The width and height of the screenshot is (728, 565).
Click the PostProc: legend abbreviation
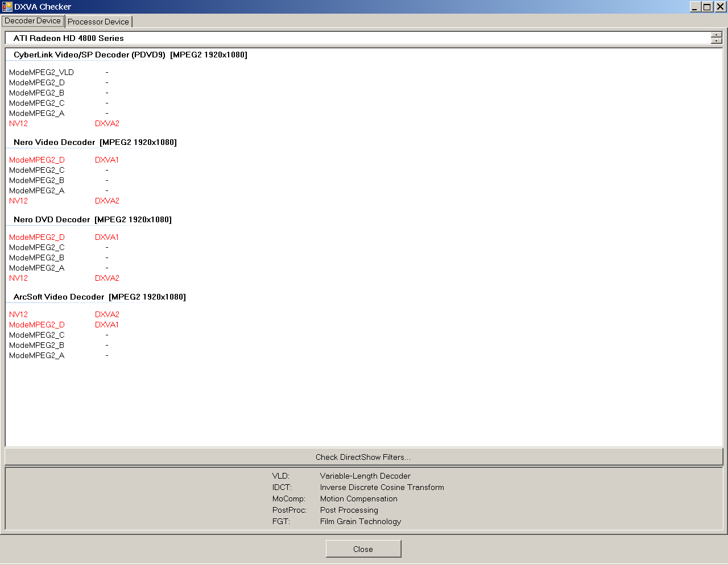(x=289, y=510)
